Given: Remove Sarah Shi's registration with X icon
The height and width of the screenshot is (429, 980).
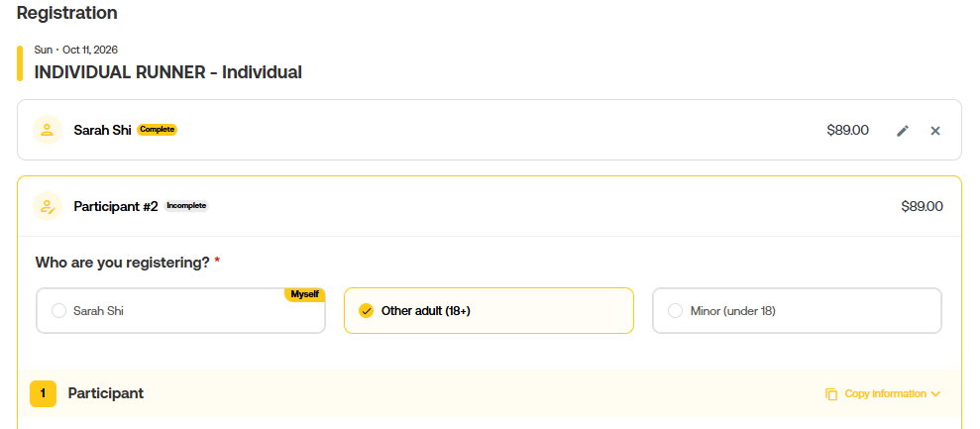Looking at the screenshot, I should tap(935, 131).
